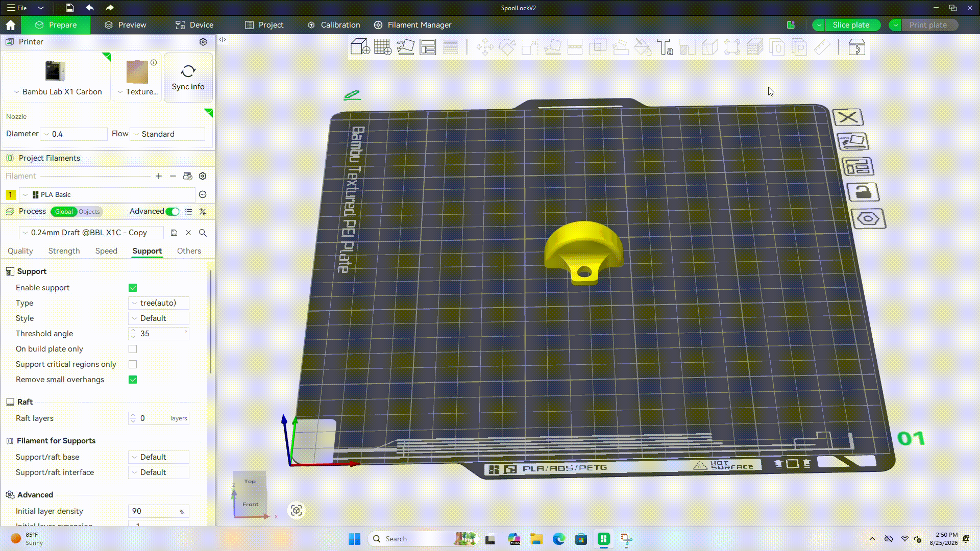Remove filament with minus icon
Image resolution: width=980 pixels, height=551 pixels.
coord(173,176)
